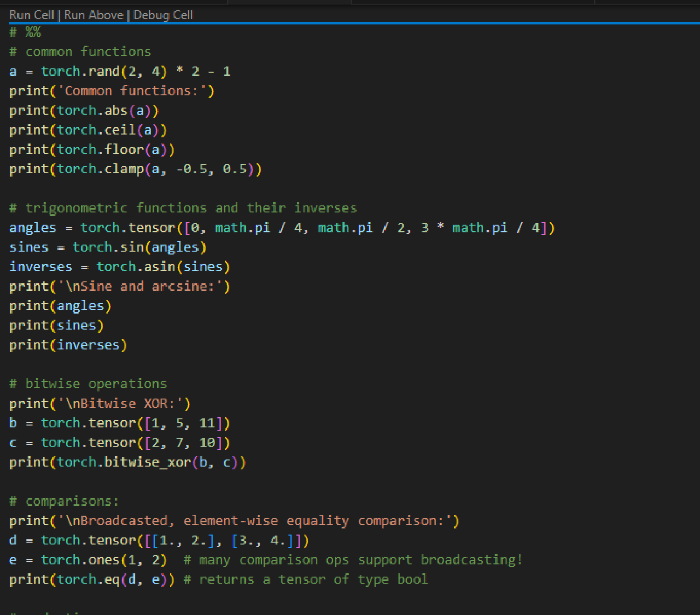Click the 'angles' variable assignment name
This screenshot has width=700, height=615.
[x=33, y=228]
